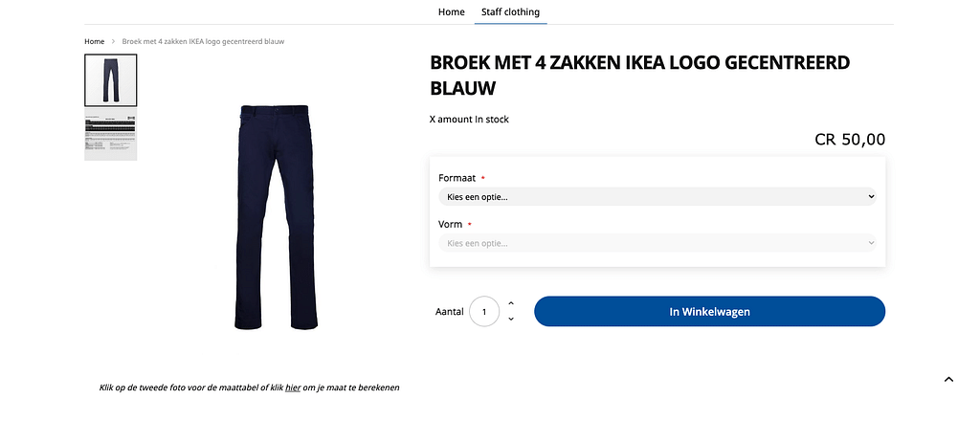The image size is (980, 421).
Task: Click the product title heading
Action: click(639, 76)
